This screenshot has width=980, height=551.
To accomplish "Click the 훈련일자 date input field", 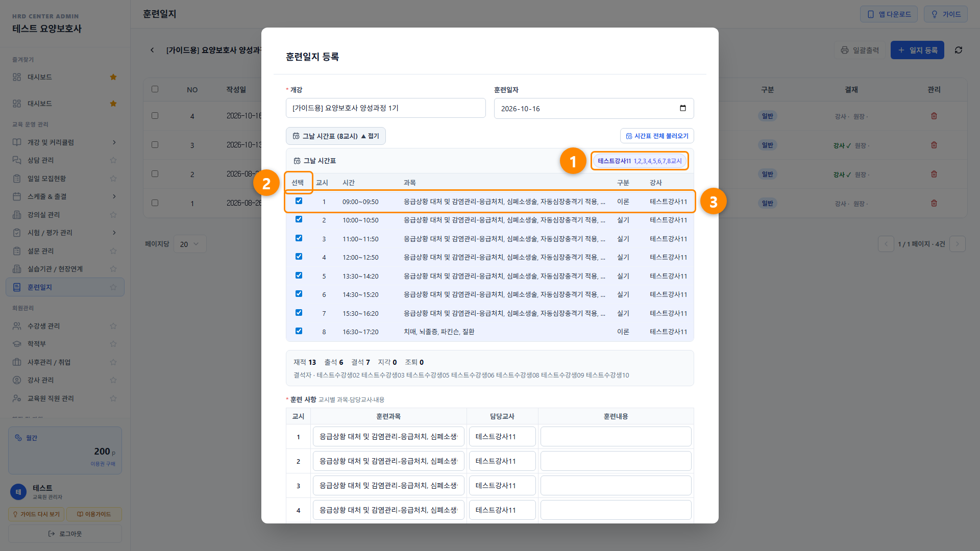I will pos(594,108).
